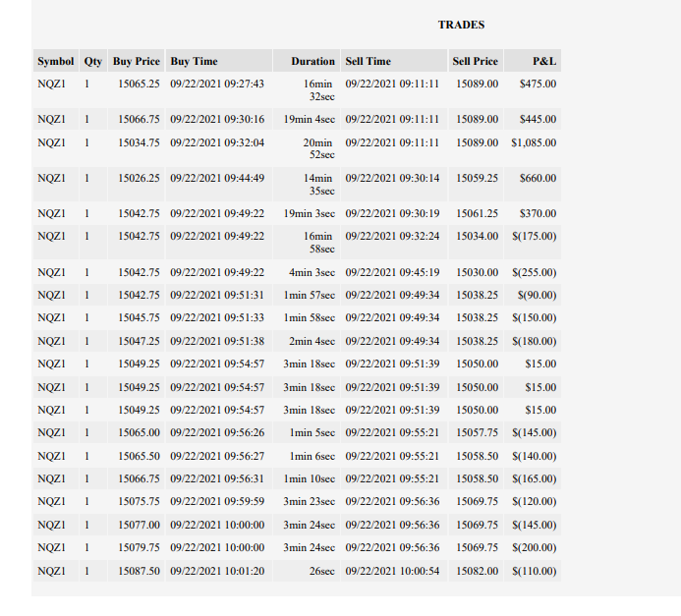Select buy price 15065.25 cell
Image resolution: width=681 pixels, height=616 pixels.
137,89
